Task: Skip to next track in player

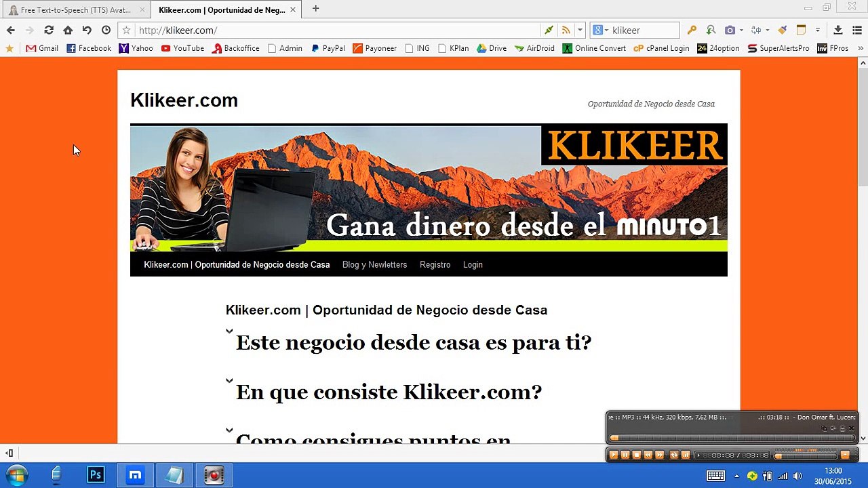Action: point(659,455)
